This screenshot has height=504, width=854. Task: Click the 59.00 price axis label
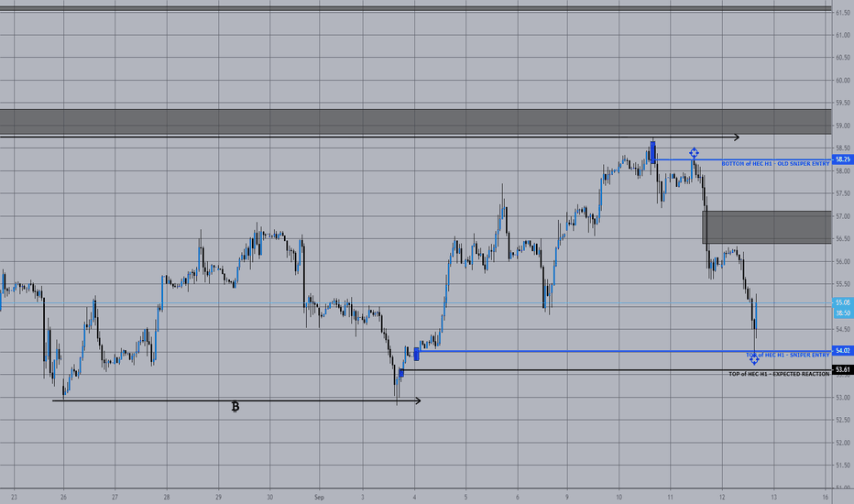click(x=843, y=126)
